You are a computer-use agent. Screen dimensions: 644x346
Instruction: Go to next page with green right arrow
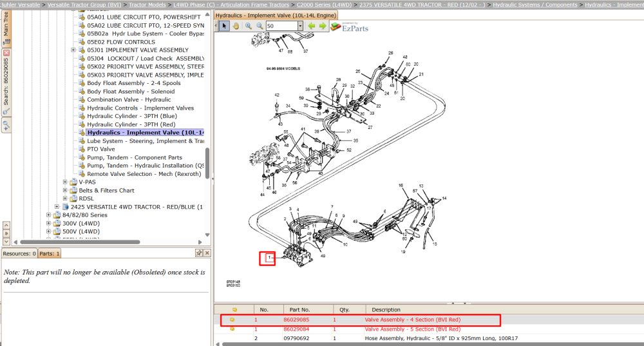(323, 26)
